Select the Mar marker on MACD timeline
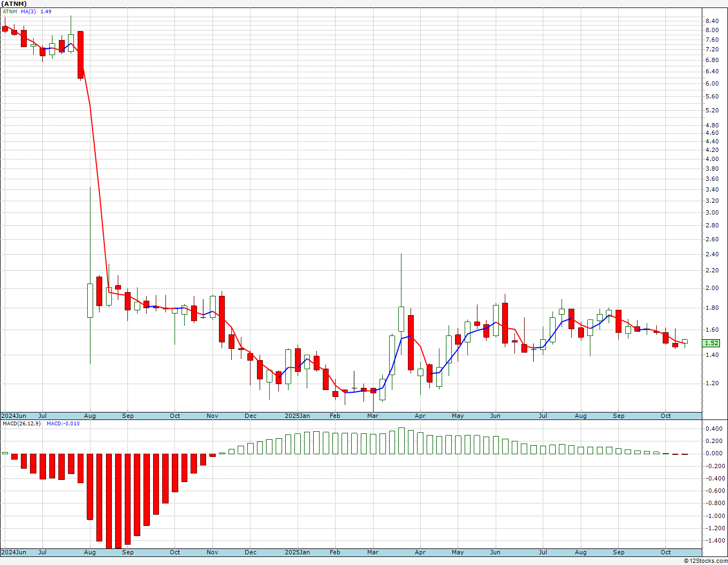The image size is (728, 565). pos(373,552)
